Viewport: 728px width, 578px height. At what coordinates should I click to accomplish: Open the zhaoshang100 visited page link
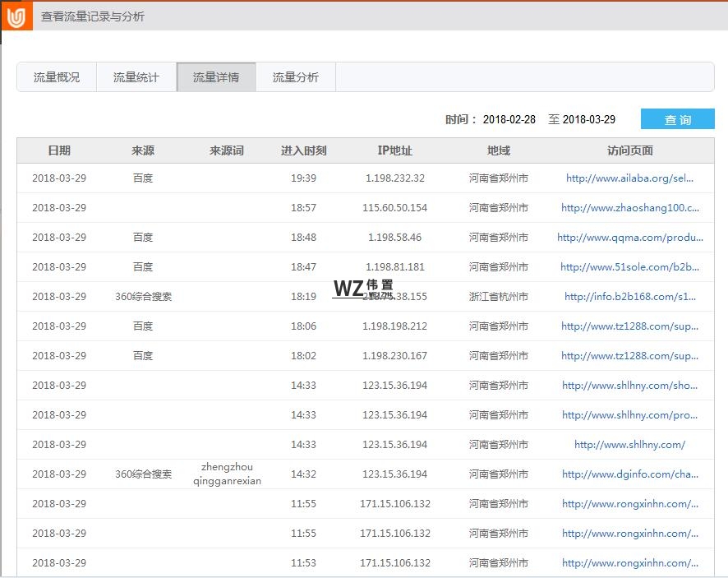click(x=629, y=207)
